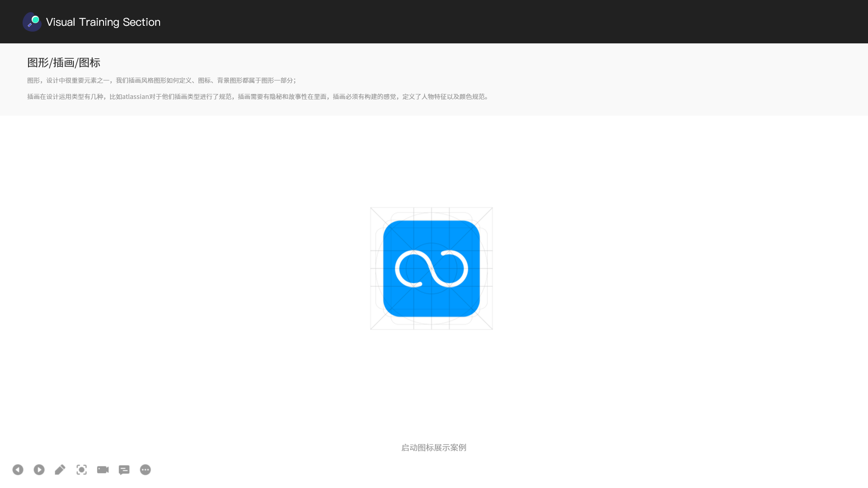Expand the 图形/插画/图标 section header

(x=63, y=62)
